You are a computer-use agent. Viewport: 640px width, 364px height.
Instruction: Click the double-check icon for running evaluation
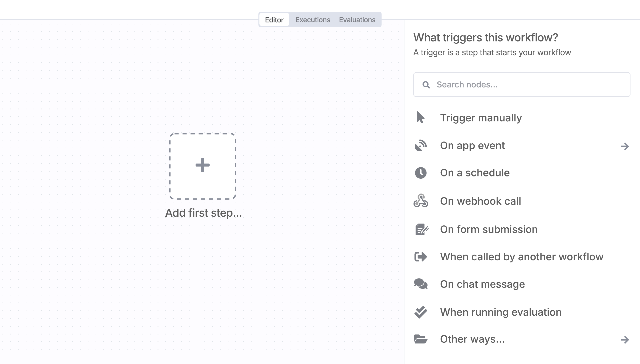(420, 312)
